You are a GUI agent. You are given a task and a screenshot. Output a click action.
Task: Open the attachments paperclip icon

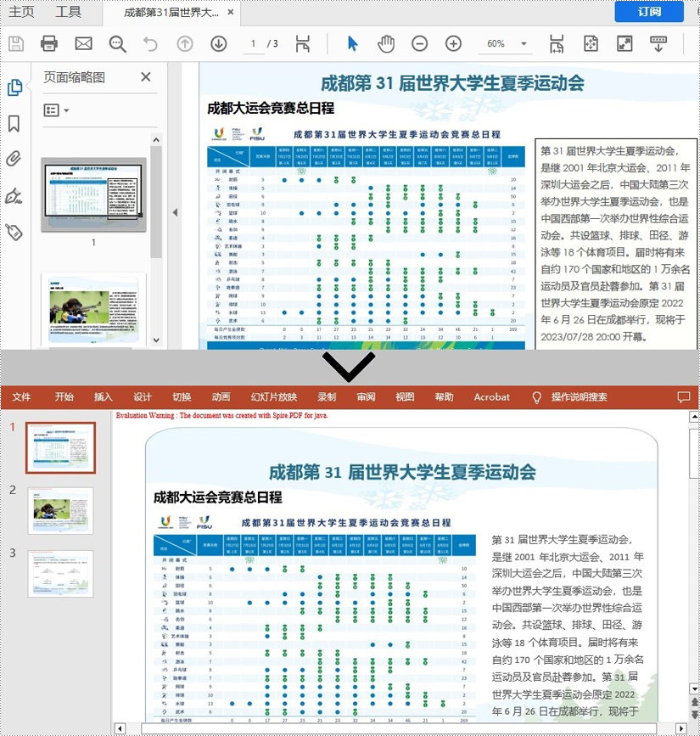point(14,159)
